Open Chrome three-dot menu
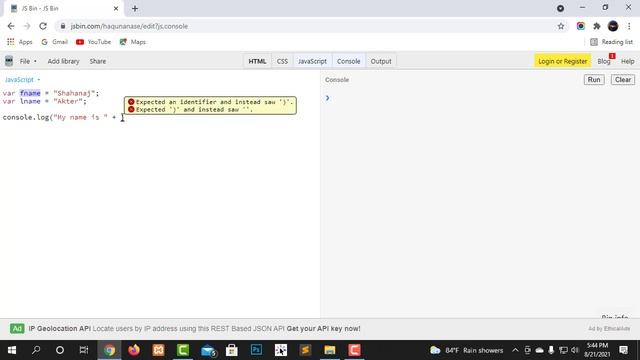Viewport: 640px width, 360px height. click(629, 26)
